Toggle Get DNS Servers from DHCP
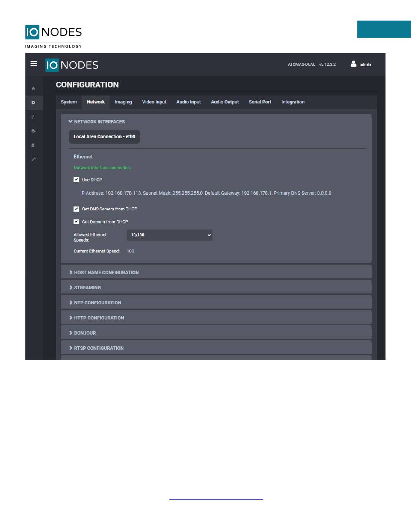 tap(76, 209)
